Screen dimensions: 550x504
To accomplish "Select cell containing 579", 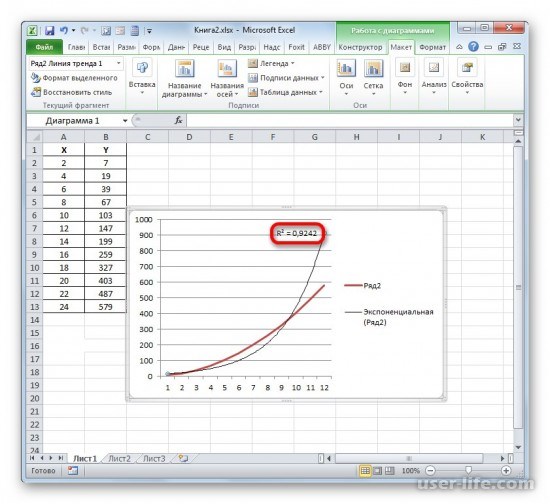I will click(x=105, y=307).
